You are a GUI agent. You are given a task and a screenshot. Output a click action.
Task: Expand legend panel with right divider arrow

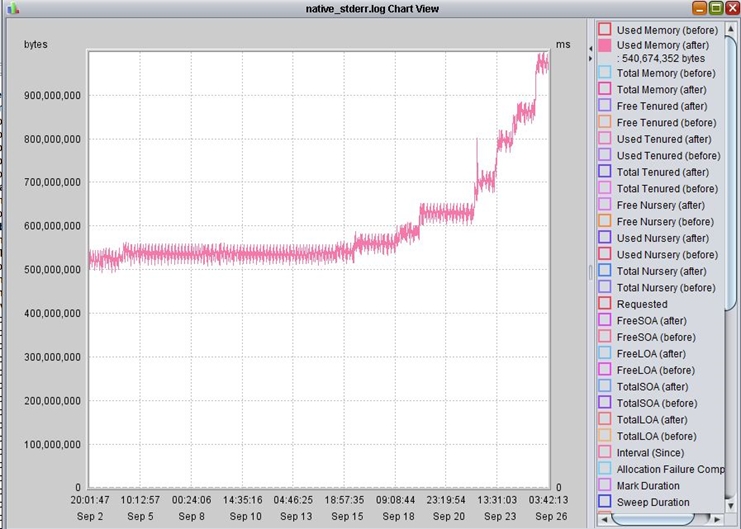click(x=590, y=59)
